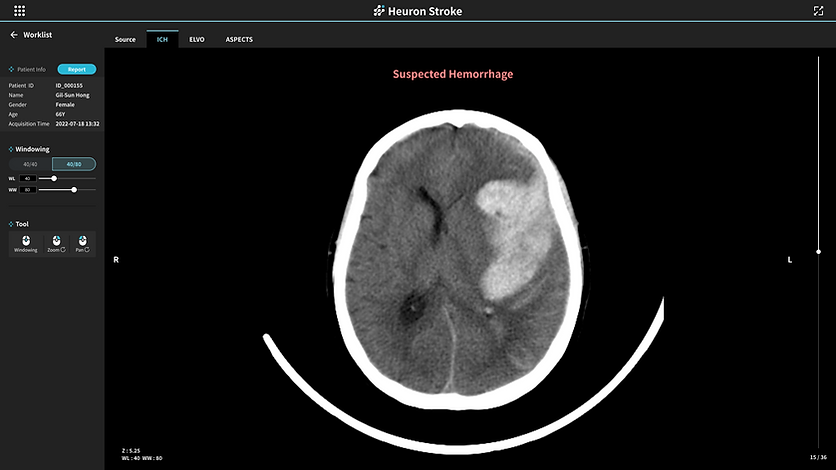836x470 pixels.
Task: Click the WW value input field
Action: point(28,190)
